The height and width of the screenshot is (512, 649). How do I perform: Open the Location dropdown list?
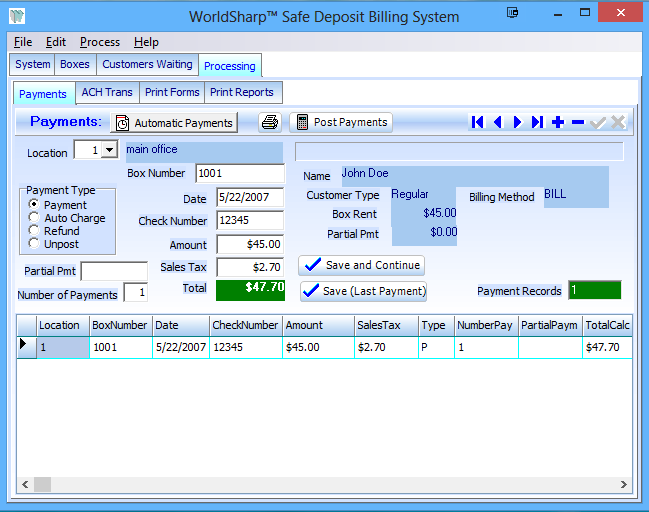pyautogui.click(x=109, y=150)
